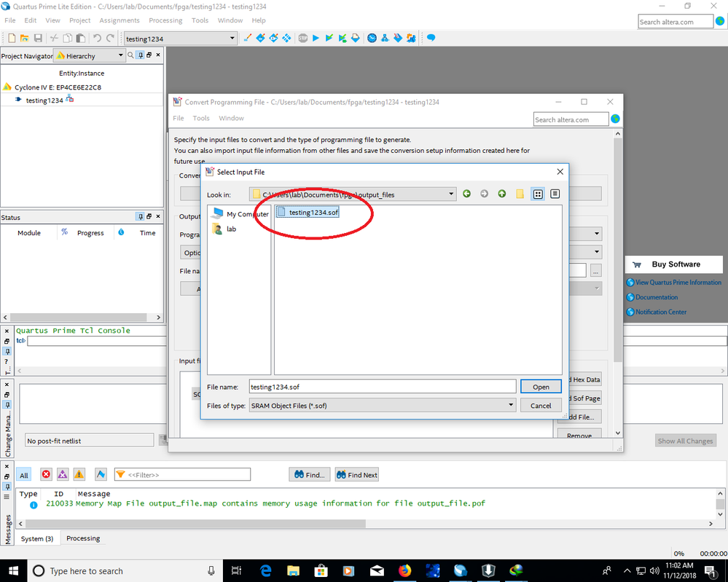Open the Notification Center link
Viewport: 728px width, 582px height.
(661, 312)
